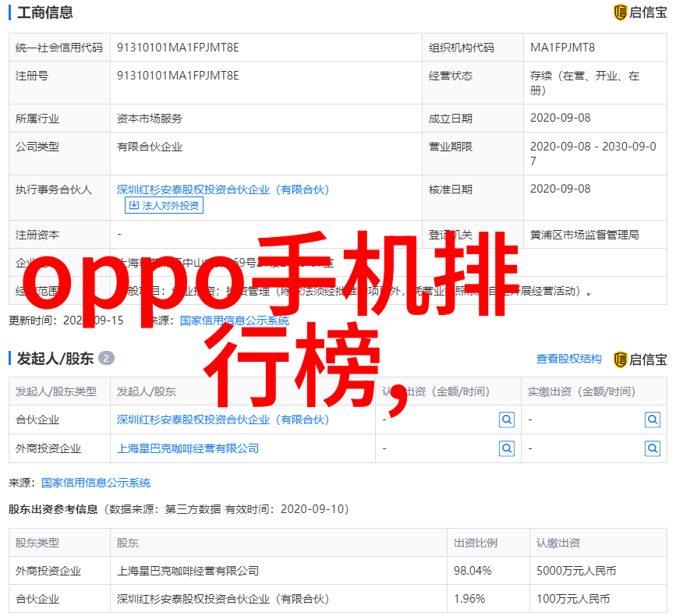The image size is (676, 616).
Task: Click 91310101MA1FPJMT8E in the 注册号 row
Action: point(178,76)
